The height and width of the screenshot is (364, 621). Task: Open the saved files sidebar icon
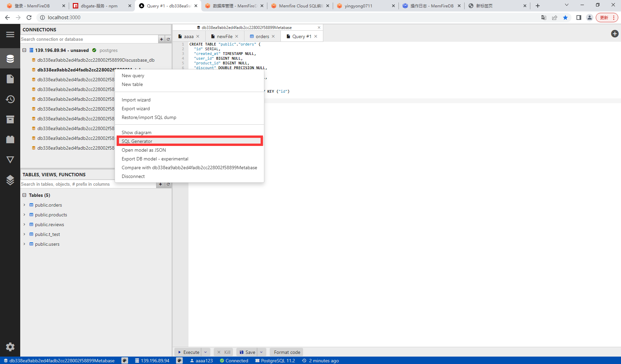[10, 79]
